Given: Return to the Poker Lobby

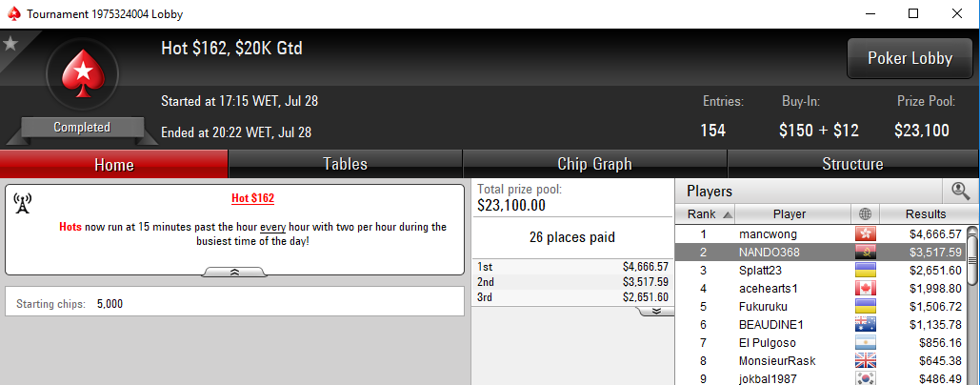Looking at the screenshot, I should tap(910, 58).
